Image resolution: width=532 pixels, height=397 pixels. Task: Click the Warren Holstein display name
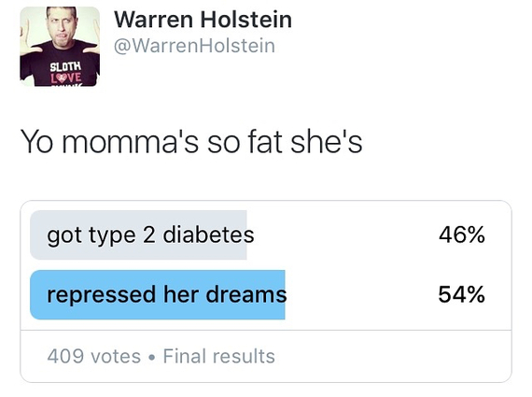pyautogui.click(x=203, y=20)
